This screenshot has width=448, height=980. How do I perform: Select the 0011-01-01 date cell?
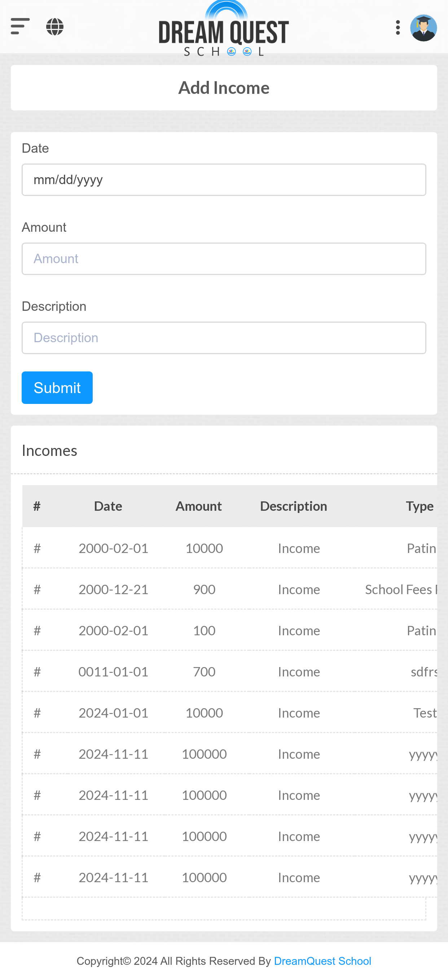[x=113, y=671]
